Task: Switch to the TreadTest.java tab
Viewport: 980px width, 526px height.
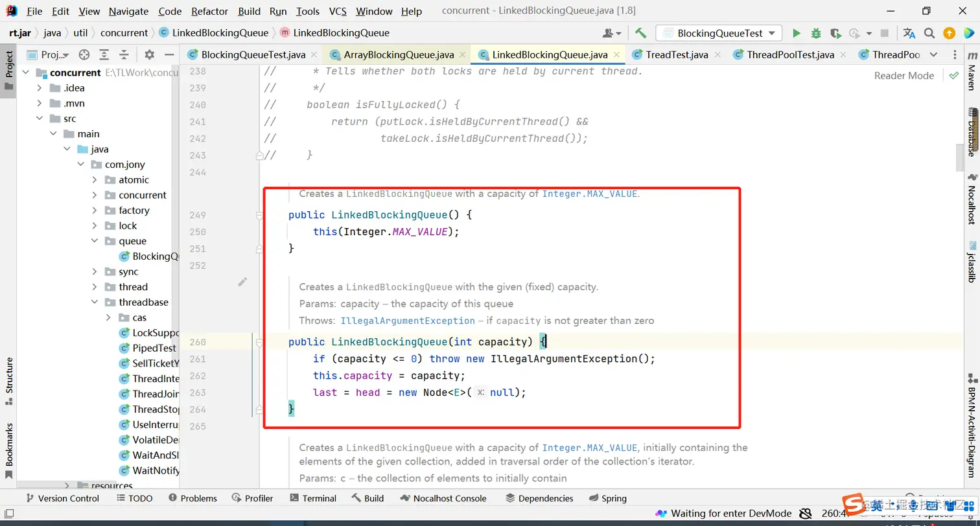Action: [x=677, y=54]
